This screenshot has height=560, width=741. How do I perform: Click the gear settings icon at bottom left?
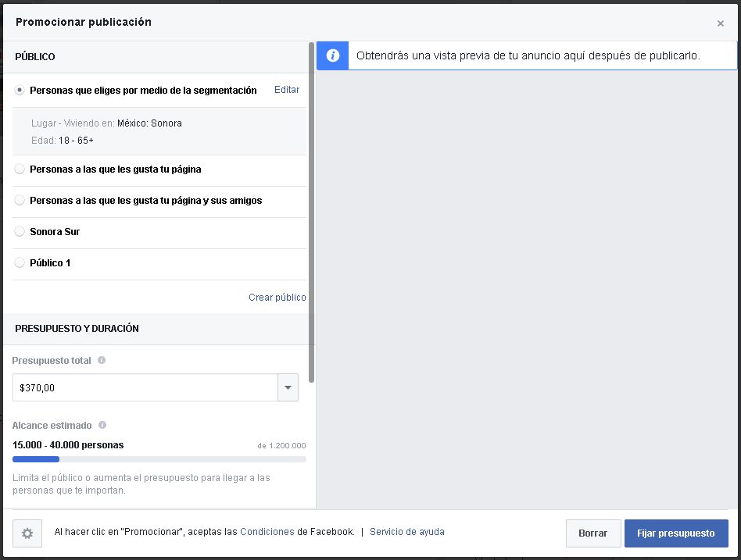pyautogui.click(x=27, y=533)
